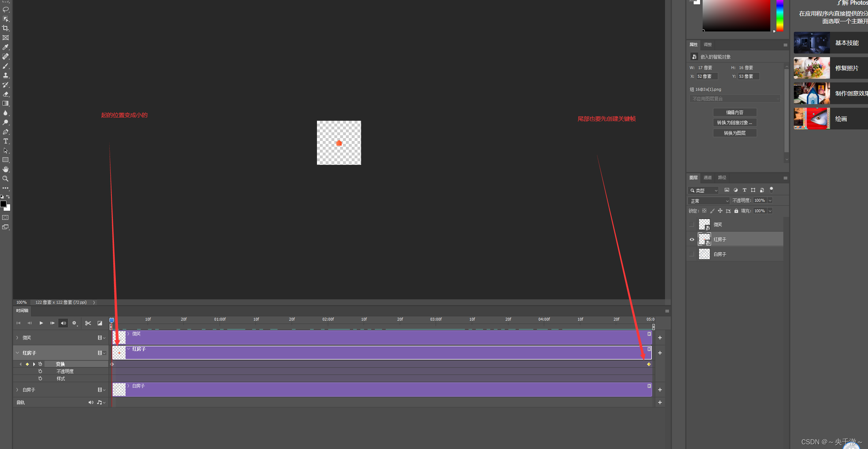The image size is (868, 449).
Task: Select the Hand tool
Action: tap(5, 169)
